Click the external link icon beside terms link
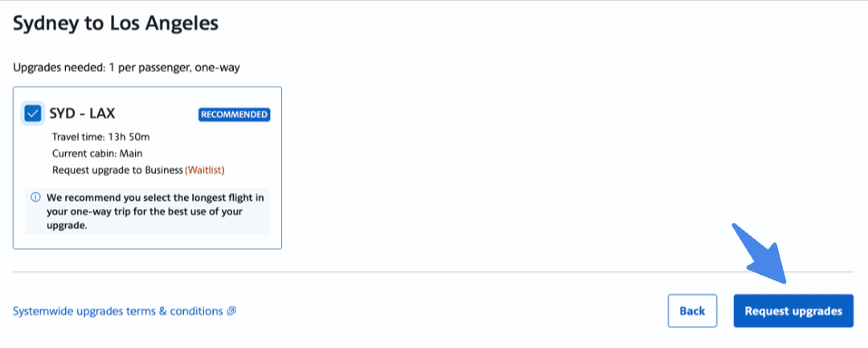The image size is (868, 348). [231, 311]
